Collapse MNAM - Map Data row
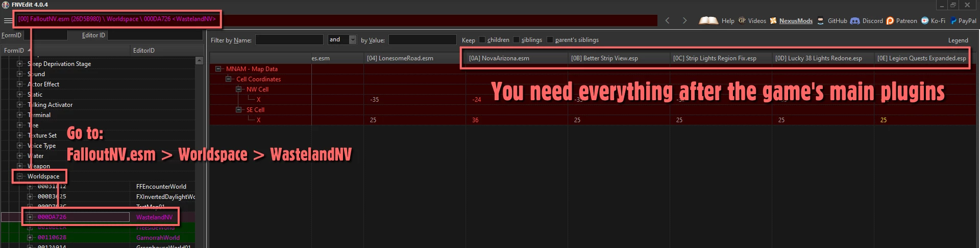 point(218,69)
